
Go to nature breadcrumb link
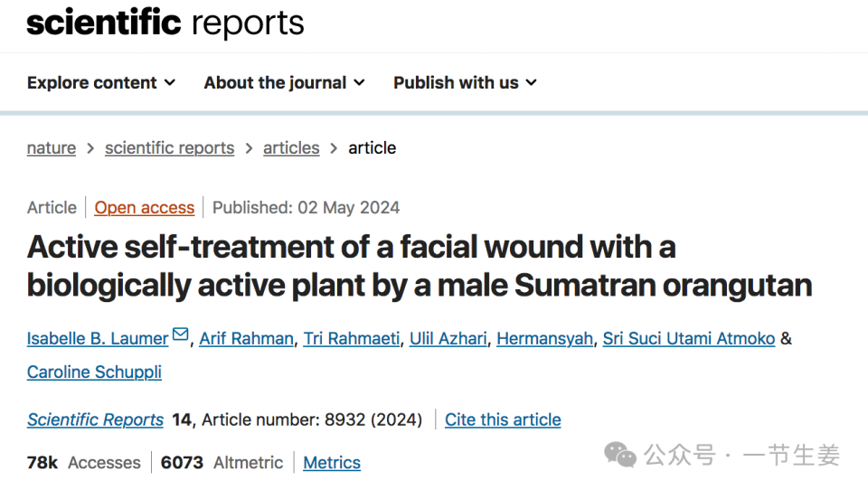52,148
